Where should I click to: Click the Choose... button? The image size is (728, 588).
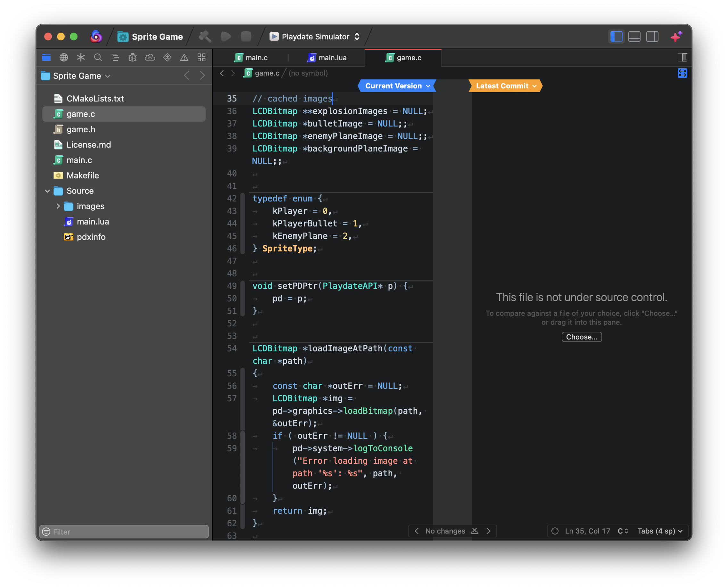(x=582, y=337)
